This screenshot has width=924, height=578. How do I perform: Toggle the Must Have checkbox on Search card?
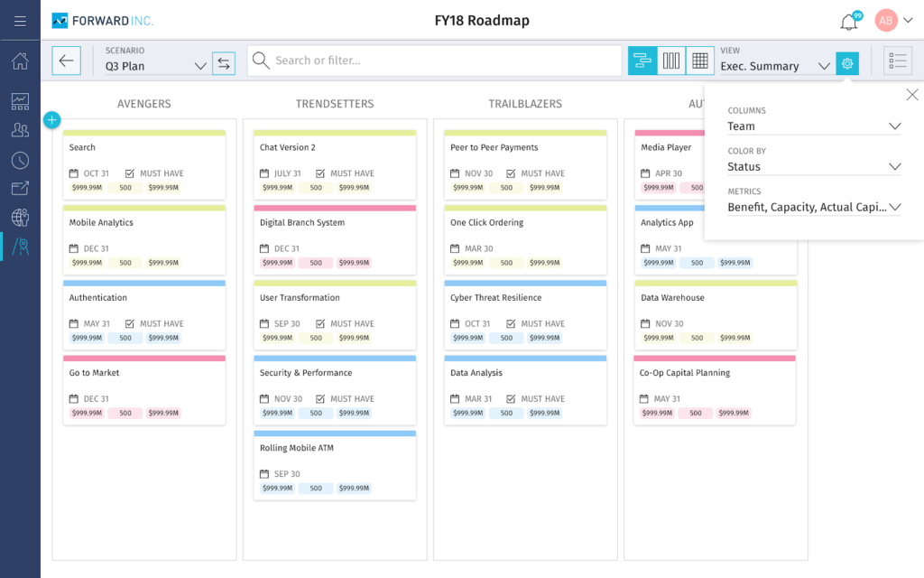[x=130, y=173]
